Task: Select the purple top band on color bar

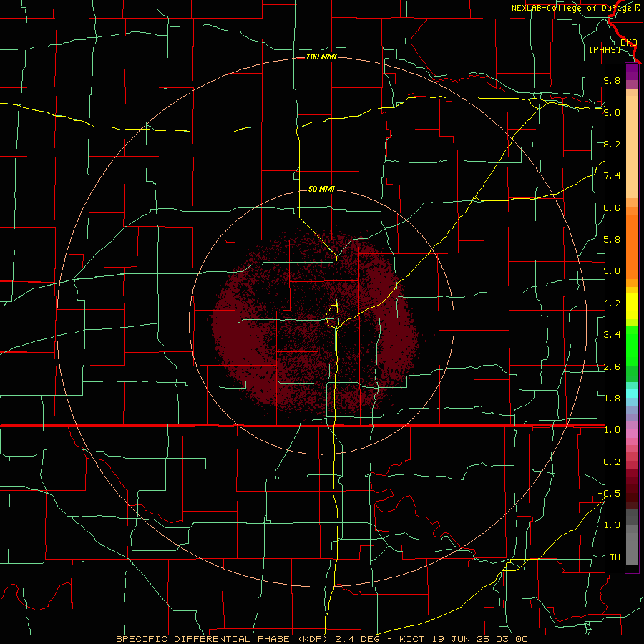Action: click(632, 72)
